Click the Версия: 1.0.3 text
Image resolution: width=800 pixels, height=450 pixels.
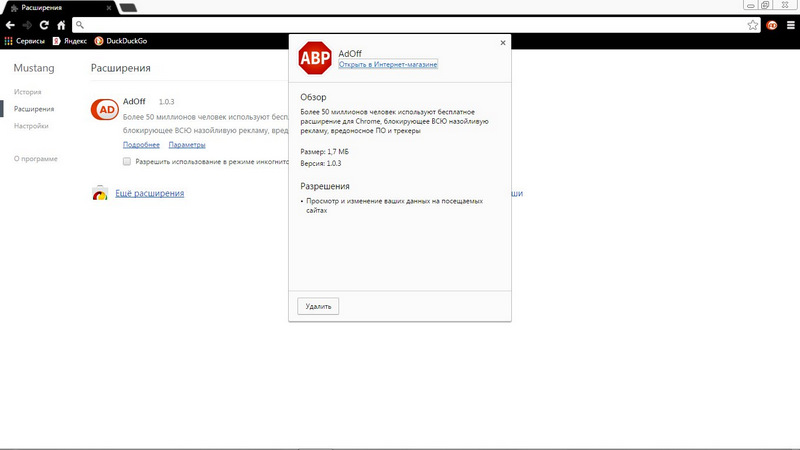[320, 163]
